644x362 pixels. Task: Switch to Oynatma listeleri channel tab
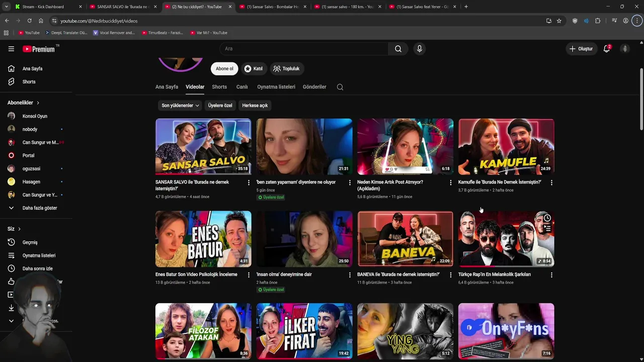coord(276,87)
